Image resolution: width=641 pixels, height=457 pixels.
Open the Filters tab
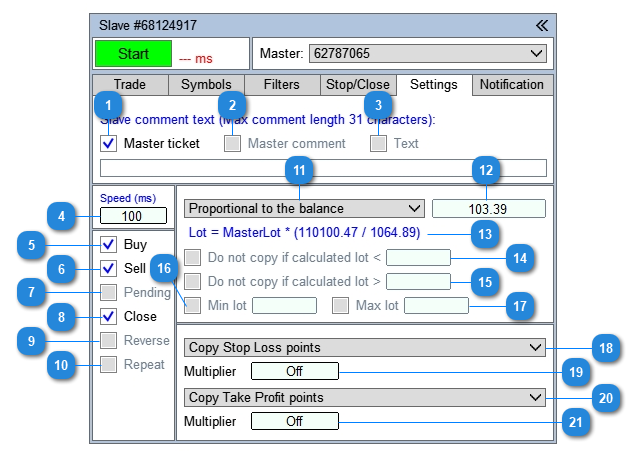point(282,85)
